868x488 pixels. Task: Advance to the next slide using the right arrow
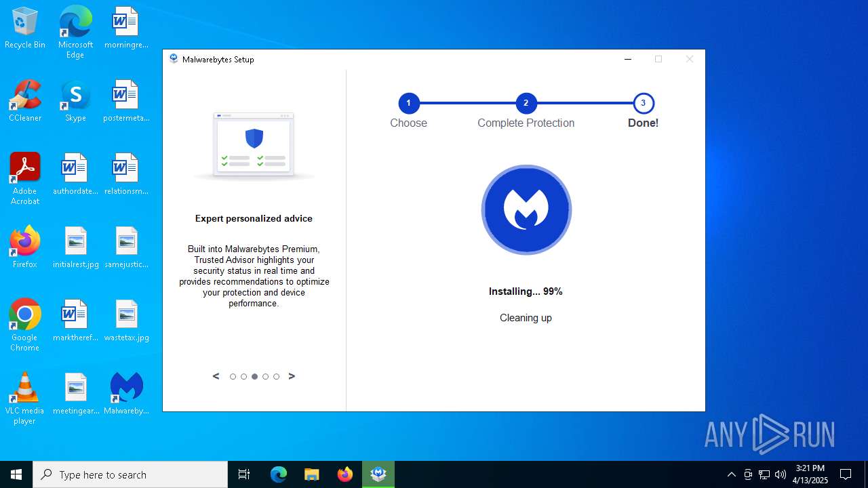(292, 376)
